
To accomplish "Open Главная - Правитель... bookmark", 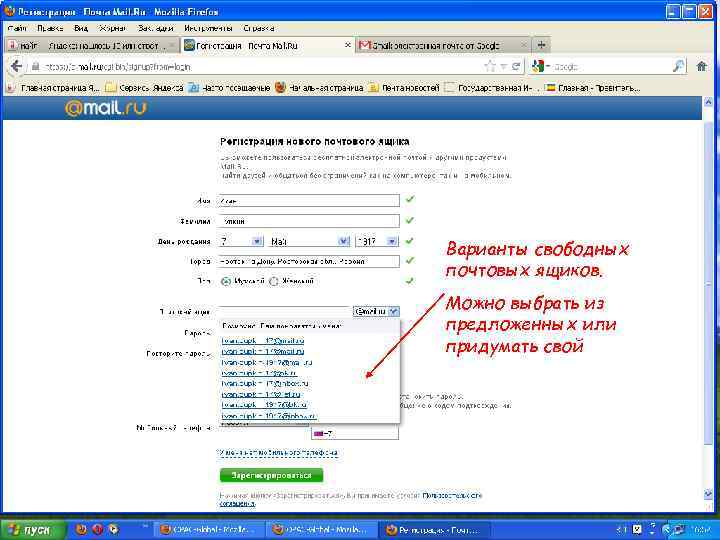I will [x=592, y=88].
